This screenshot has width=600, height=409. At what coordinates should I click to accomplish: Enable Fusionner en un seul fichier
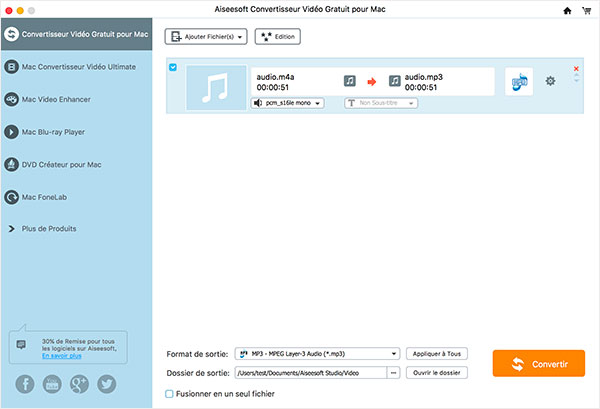click(170, 394)
